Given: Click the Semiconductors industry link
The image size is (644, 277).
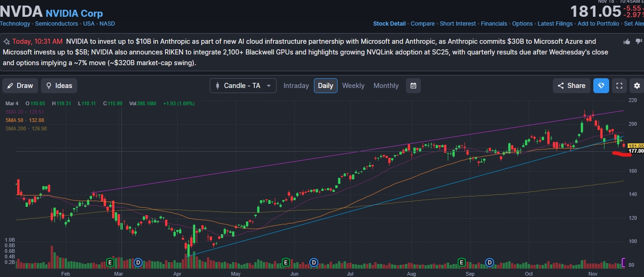Looking at the screenshot, I should click(x=56, y=24).
